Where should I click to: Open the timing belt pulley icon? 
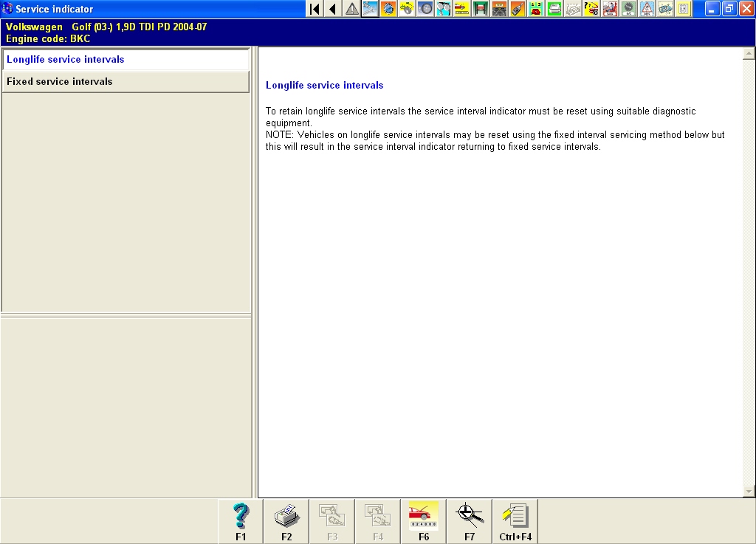(407, 9)
